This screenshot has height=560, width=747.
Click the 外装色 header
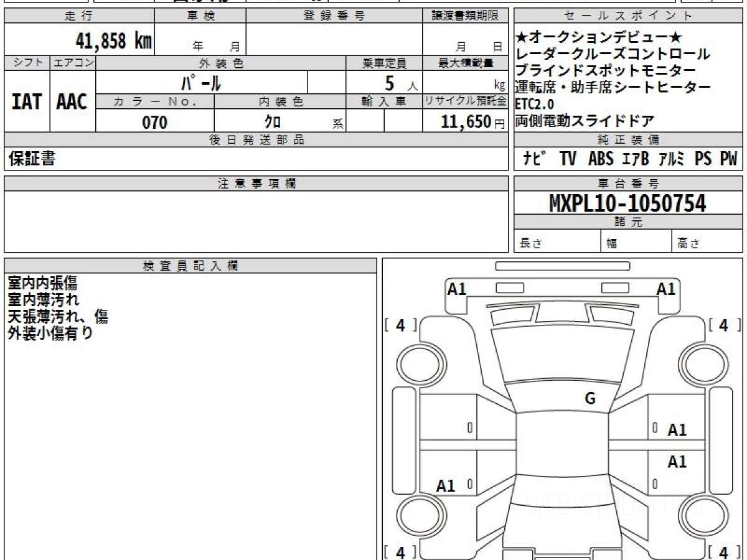(x=221, y=63)
